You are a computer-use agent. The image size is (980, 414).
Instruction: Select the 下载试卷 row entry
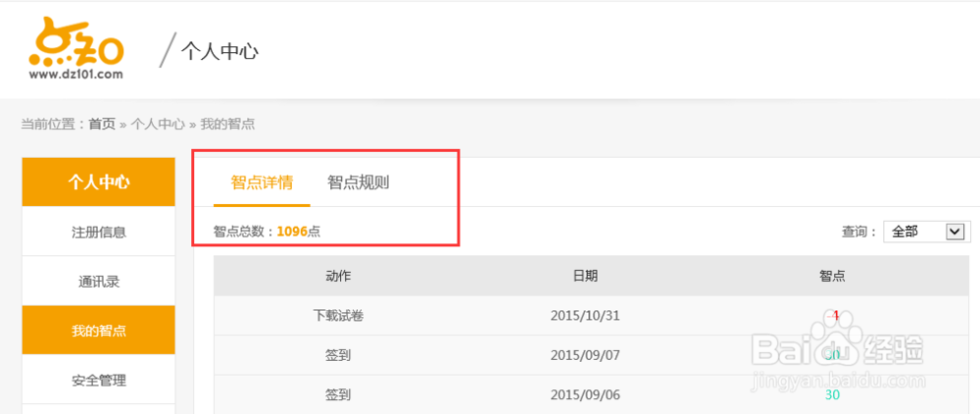[x=338, y=316]
